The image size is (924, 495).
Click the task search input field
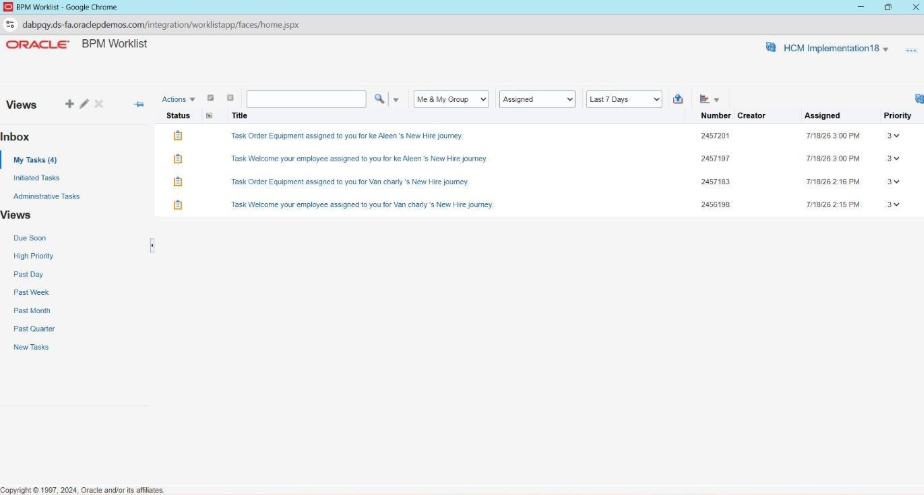[306, 99]
